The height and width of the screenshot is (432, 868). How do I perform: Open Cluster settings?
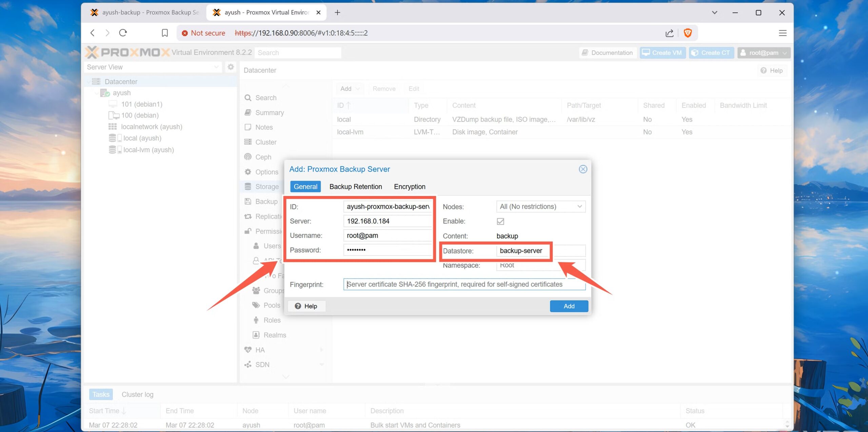(x=265, y=142)
